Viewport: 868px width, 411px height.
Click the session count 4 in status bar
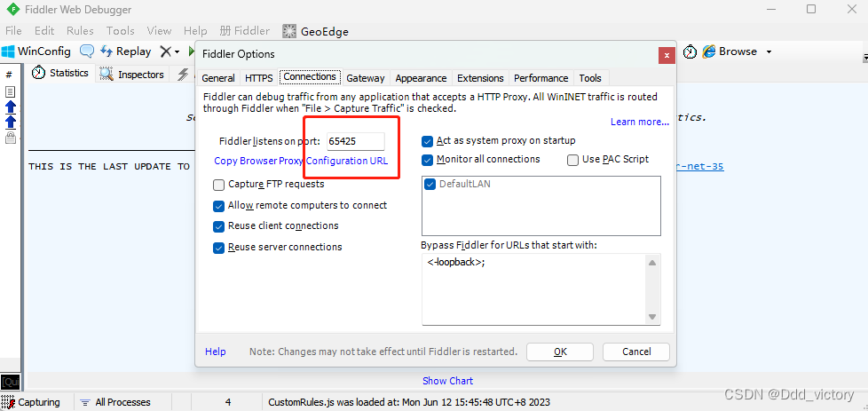(228, 402)
